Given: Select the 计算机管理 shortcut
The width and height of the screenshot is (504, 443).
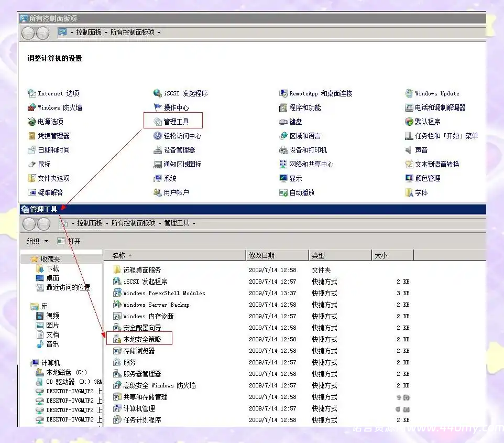Looking at the screenshot, I should click(134, 408).
